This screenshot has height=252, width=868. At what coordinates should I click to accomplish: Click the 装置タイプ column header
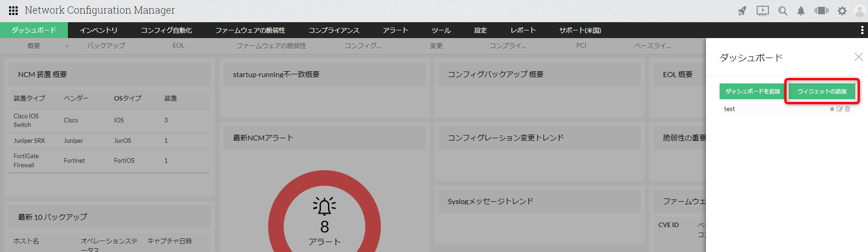coord(29,98)
